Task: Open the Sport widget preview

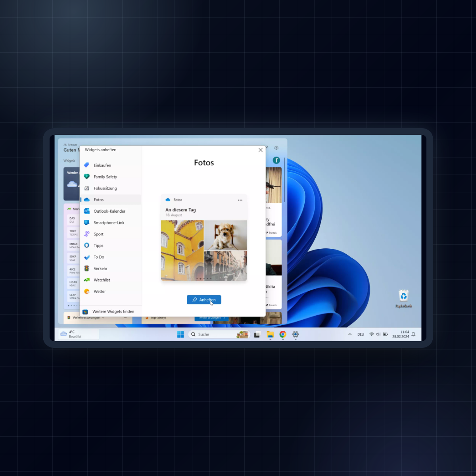Action: pos(111,234)
